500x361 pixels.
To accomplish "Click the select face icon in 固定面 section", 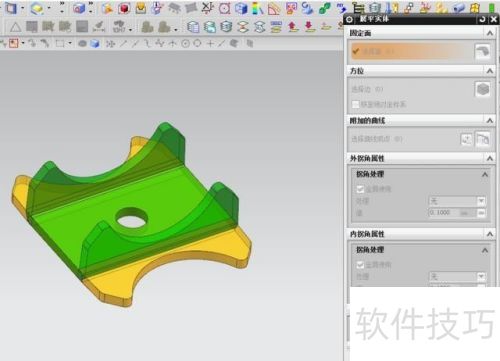I will 483,51.
